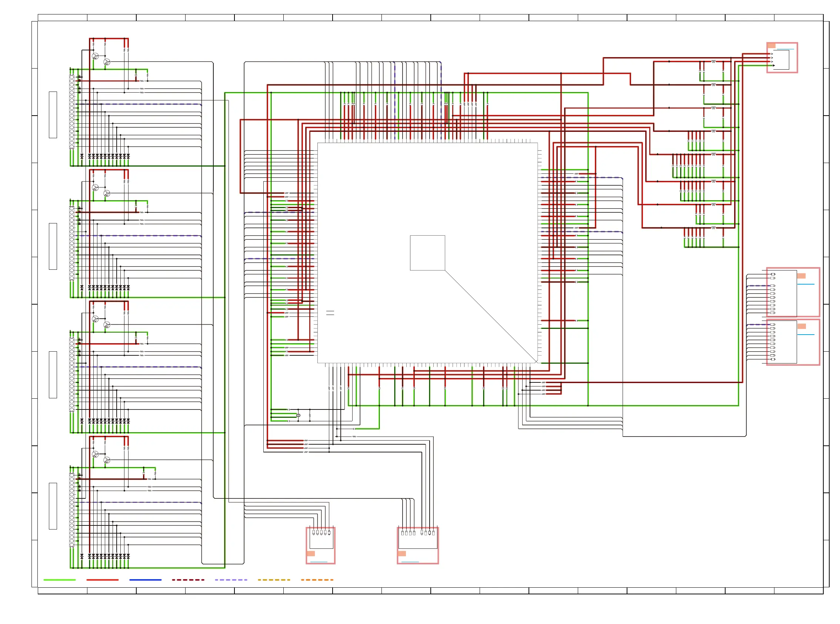Click the small square inside the central chip

427,253
